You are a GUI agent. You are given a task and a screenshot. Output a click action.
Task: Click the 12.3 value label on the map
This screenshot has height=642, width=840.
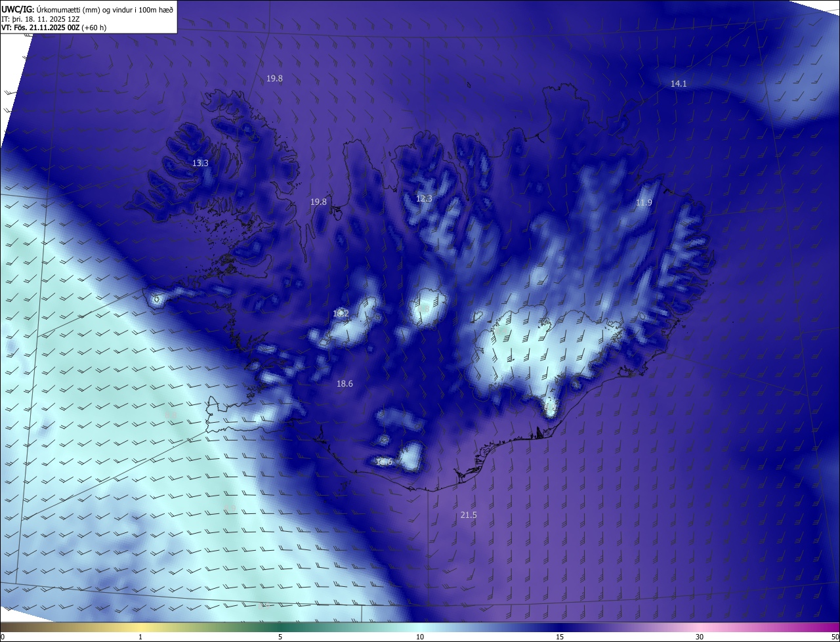tap(424, 199)
